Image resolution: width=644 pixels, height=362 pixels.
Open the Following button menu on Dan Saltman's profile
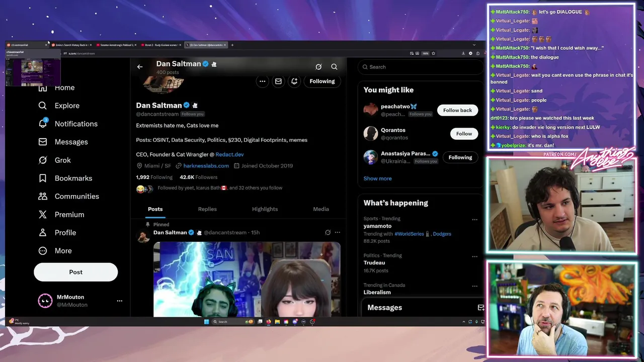click(322, 81)
